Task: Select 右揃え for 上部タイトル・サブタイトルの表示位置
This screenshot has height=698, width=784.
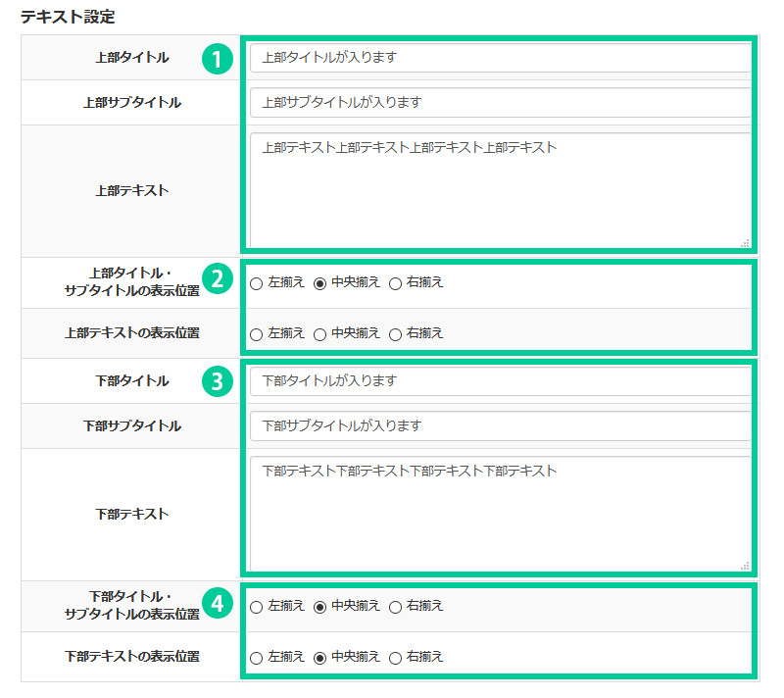Action: 396,283
